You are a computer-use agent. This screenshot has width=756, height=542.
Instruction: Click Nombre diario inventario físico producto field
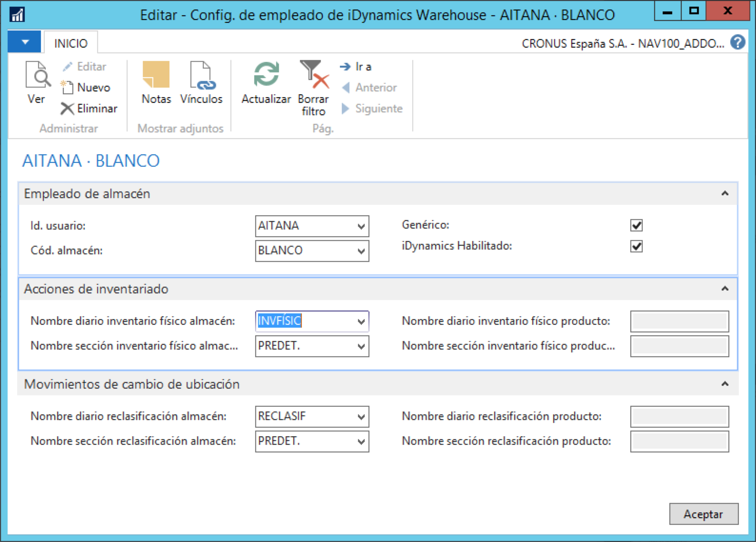tap(679, 321)
